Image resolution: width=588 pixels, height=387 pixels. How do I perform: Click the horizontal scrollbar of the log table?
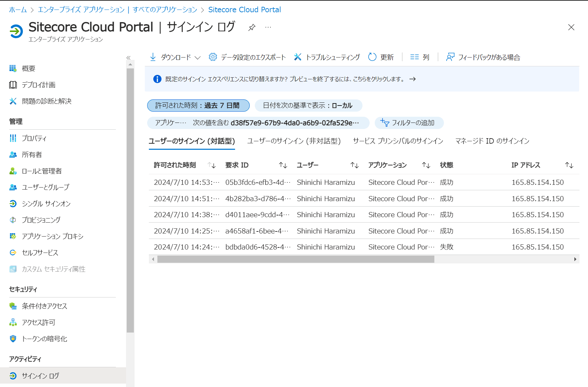pos(296,259)
